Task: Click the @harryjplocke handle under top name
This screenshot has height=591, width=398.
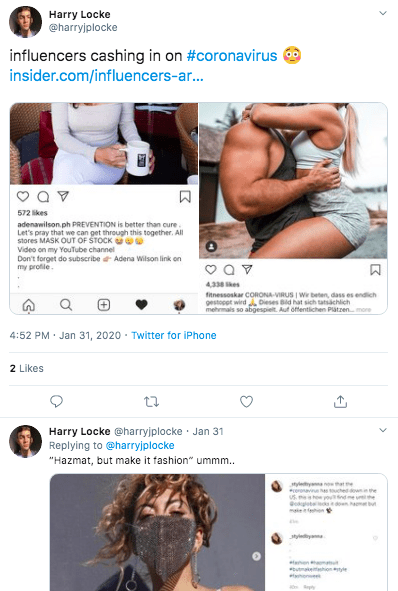Action: point(83,28)
